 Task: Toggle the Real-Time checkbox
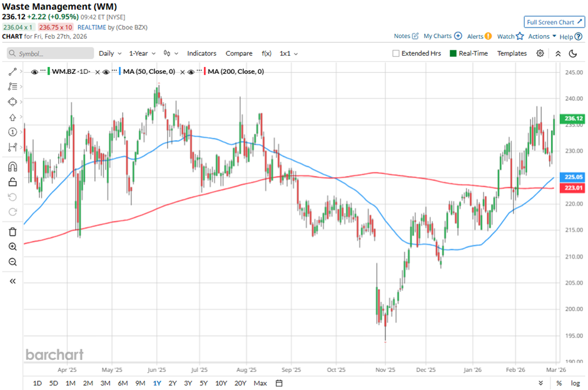click(x=454, y=54)
